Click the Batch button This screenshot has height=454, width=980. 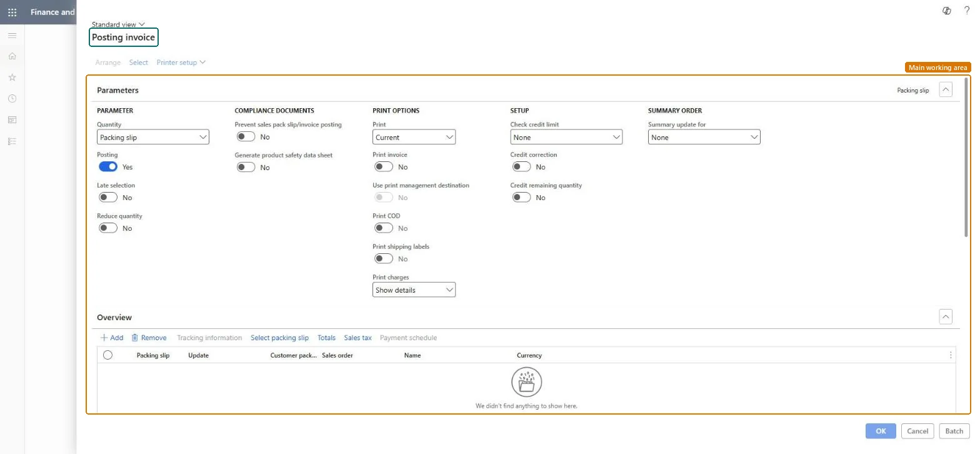[x=954, y=431]
